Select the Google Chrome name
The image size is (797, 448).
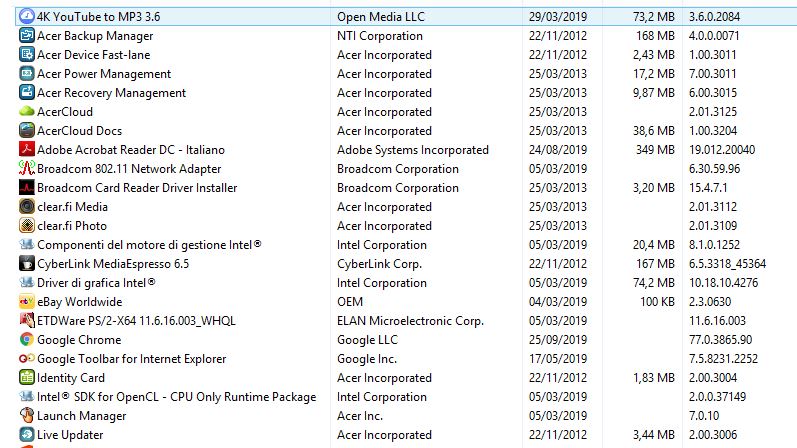(79, 339)
